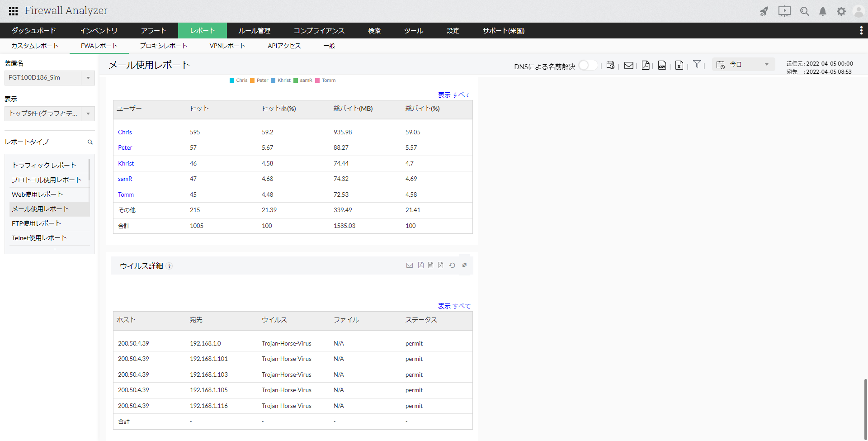868x441 pixels.
Task: Click 表示 すべて link above ウイルス table
Action: tap(454, 306)
